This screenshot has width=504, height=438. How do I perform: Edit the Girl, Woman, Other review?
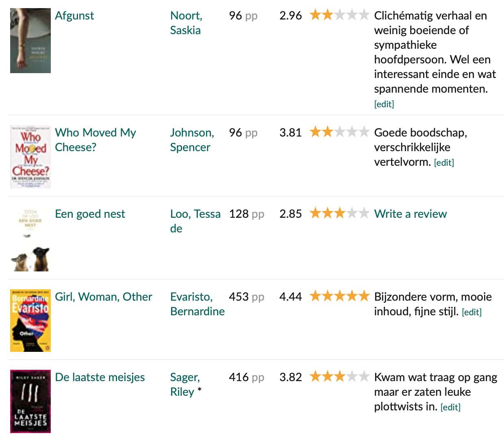pos(471,312)
